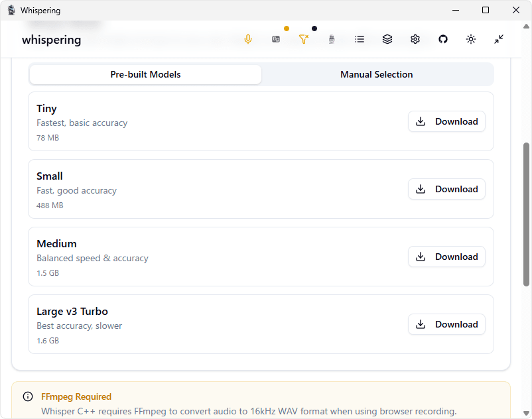Click the whispering logo text in header
532x419 pixels.
[51, 40]
